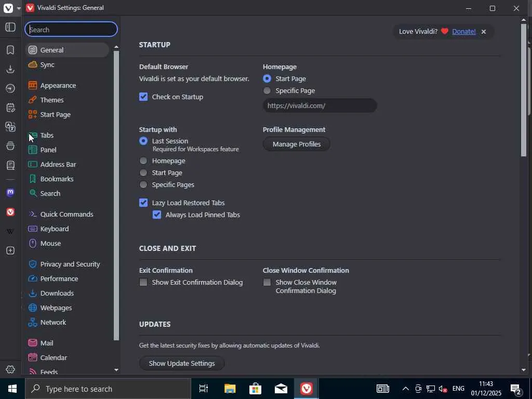Toggle the side panel icon
532x399 pixels.
click(10, 27)
